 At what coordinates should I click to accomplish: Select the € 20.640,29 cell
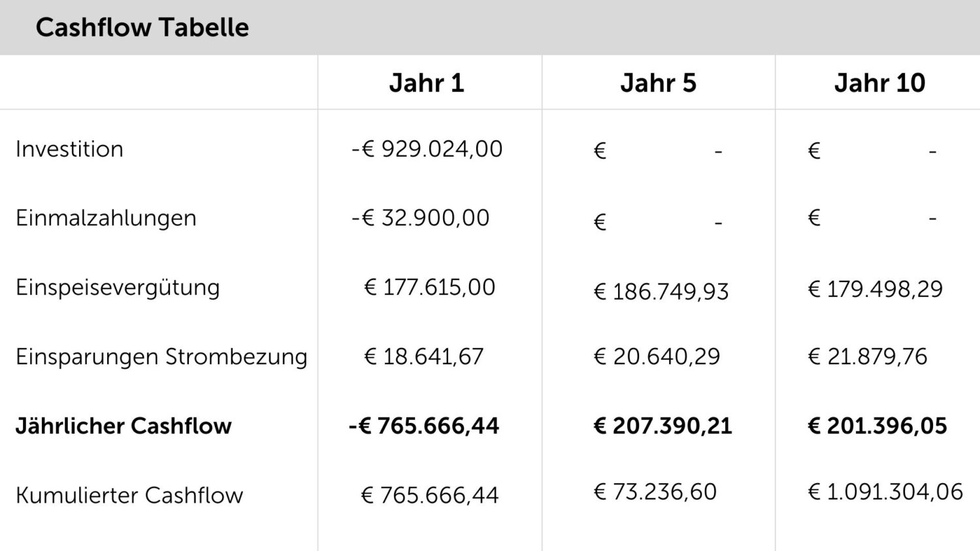coord(657,356)
